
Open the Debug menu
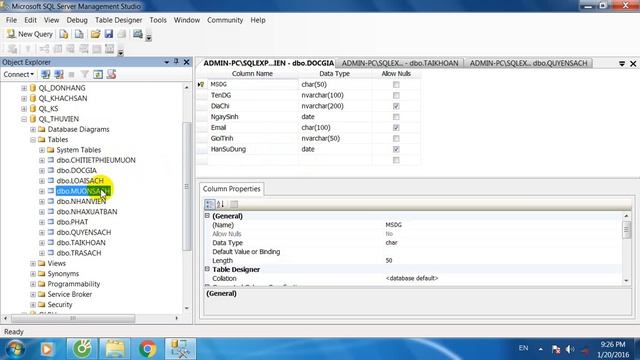pyautogui.click(x=77, y=20)
